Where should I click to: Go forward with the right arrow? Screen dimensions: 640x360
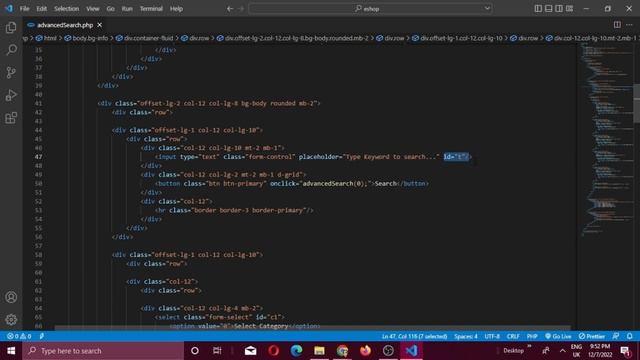[x=241, y=9]
